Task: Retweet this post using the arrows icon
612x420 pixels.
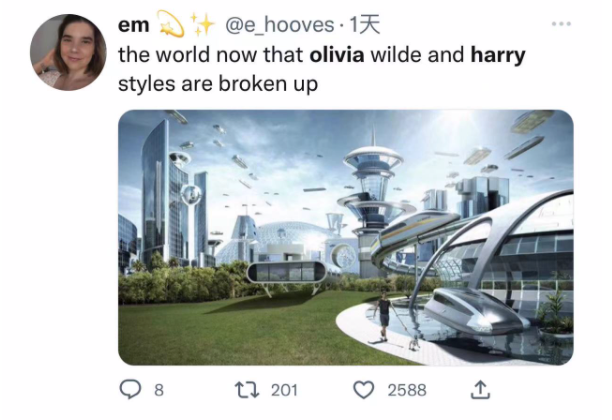Action: click(x=247, y=390)
